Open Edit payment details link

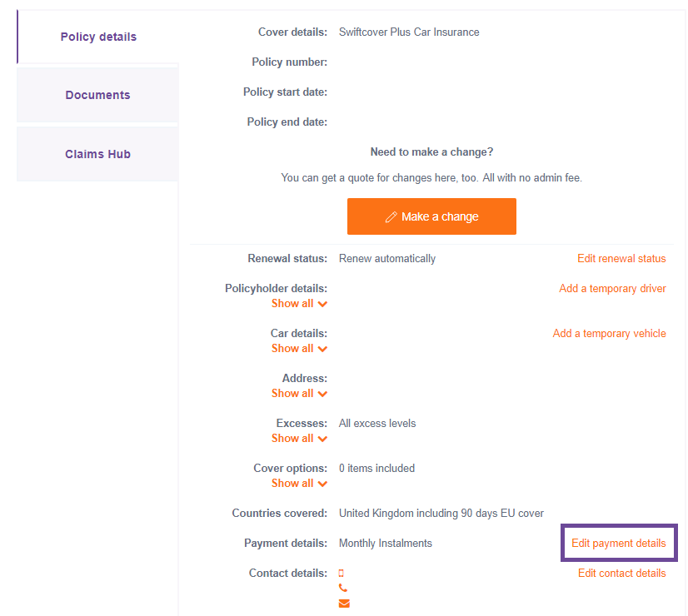tap(619, 544)
